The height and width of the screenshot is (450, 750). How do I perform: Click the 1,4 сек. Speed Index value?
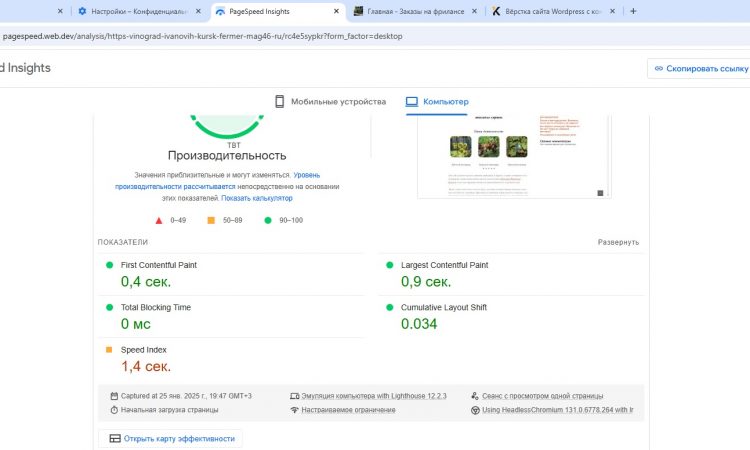click(x=146, y=366)
